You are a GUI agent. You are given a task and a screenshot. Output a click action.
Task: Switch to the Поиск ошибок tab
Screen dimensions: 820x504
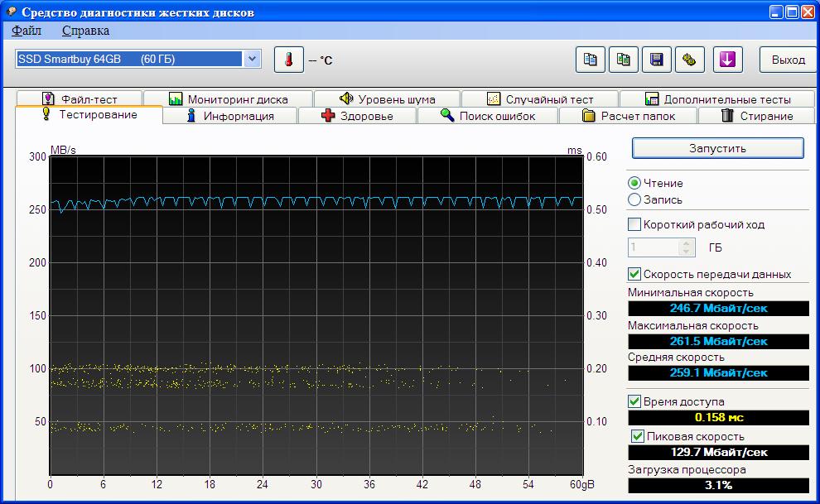(x=488, y=116)
